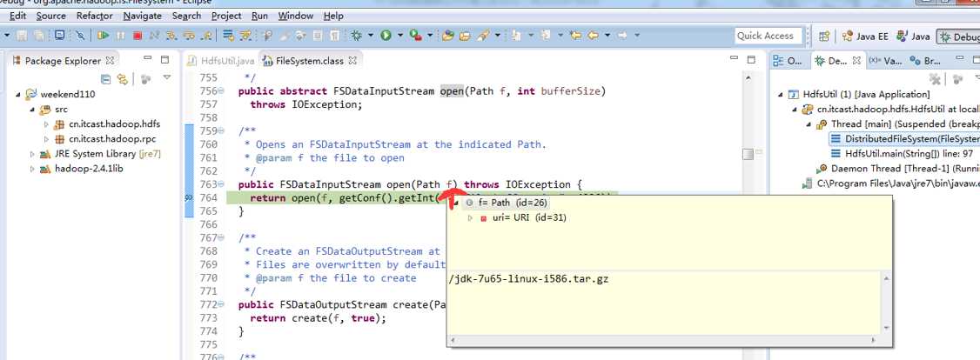Collapse the weekend110 project
This screenshot has height=360, width=980.
(x=17, y=95)
